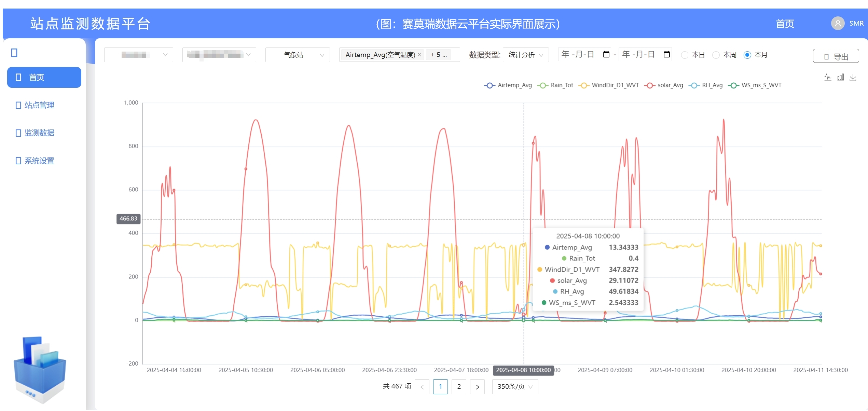Open the 气象站 type dropdown
Screen dimensions: 868x411
298,55
